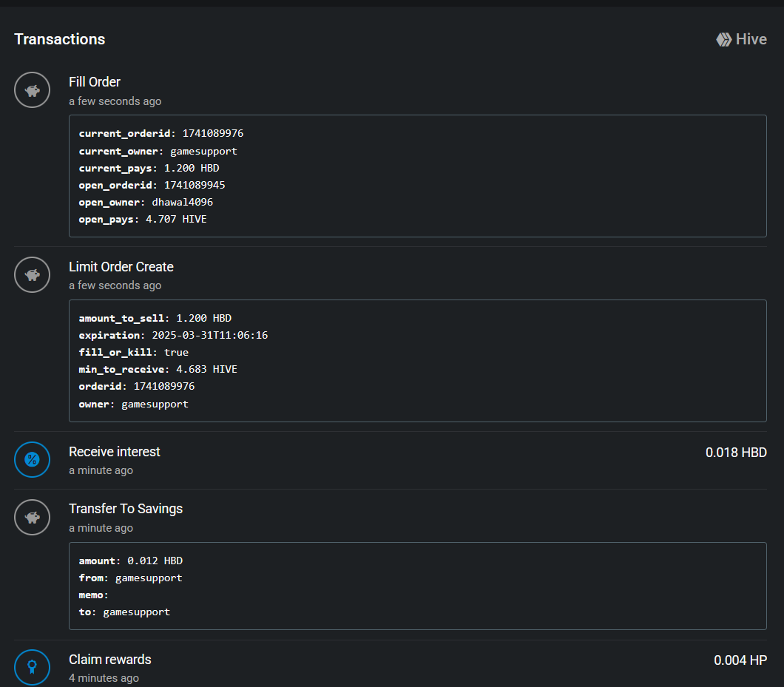Click the 4 minutes ago timestamp
This screenshot has width=784, height=687.
click(104, 678)
